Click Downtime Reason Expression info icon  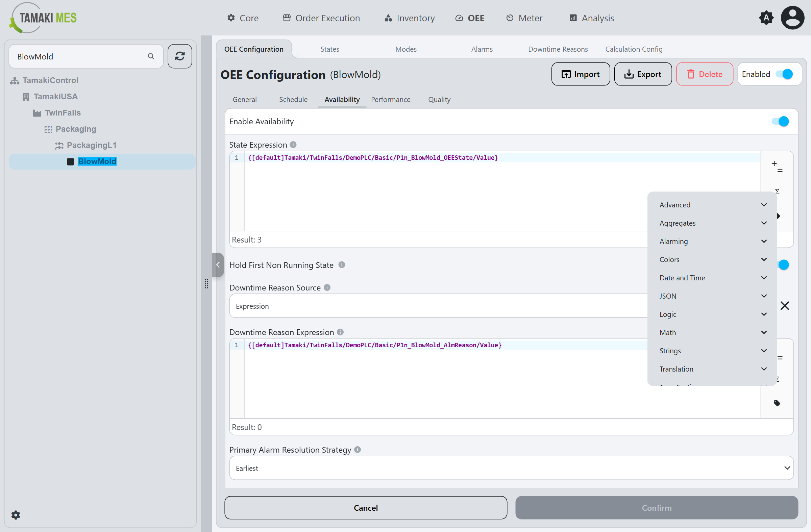point(340,332)
